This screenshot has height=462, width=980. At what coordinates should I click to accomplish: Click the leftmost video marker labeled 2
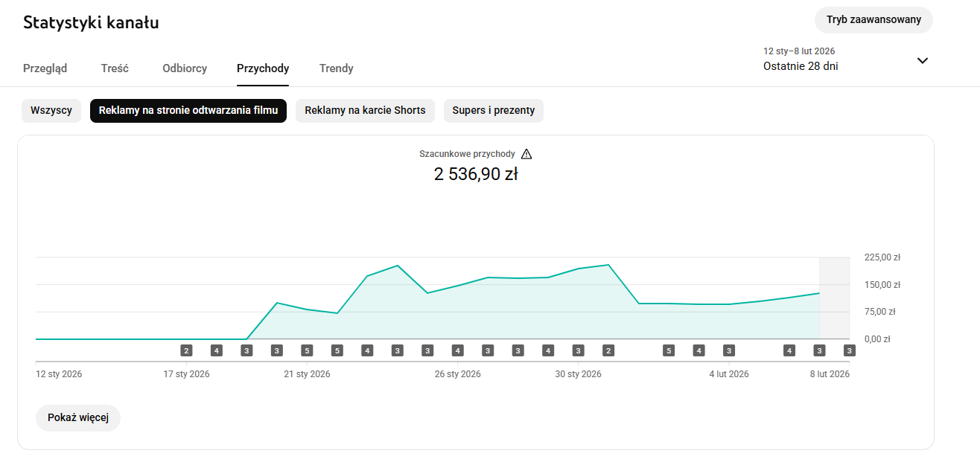click(x=186, y=350)
